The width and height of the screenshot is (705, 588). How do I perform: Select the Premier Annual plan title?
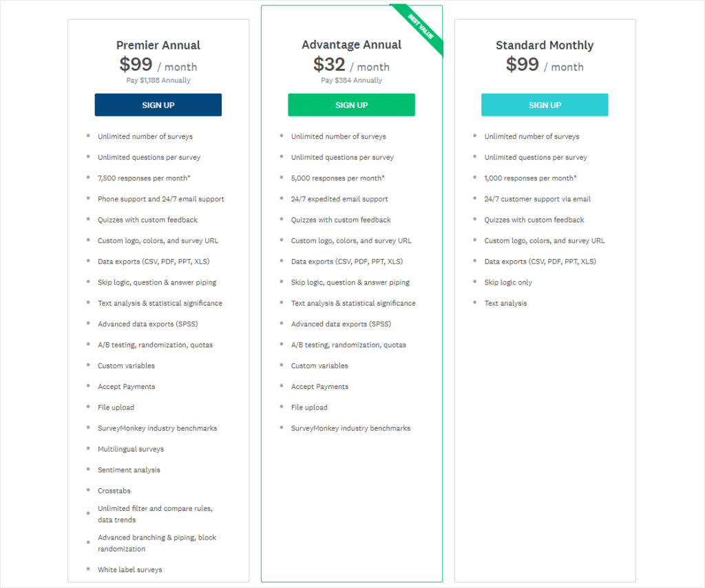click(158, 44)
